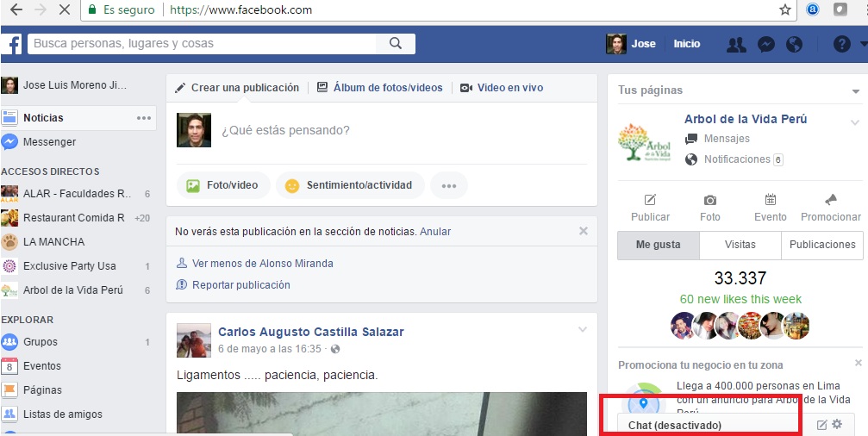Screen dimensions: 868x436
Task: Open Messenger icon in top navigation bar
Action: pos(765,45)
